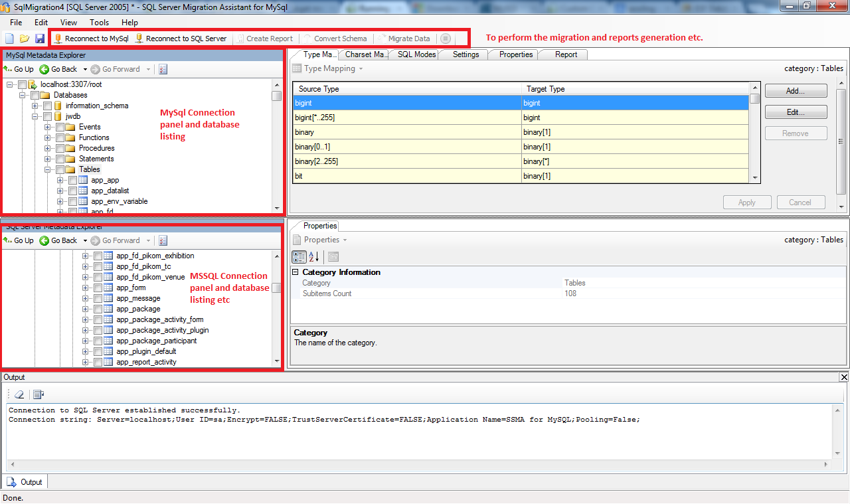Screen dimensions: 850x504
Task: Click Reconnect to SQL Server toolbar button
Action: tap(181, 39)
